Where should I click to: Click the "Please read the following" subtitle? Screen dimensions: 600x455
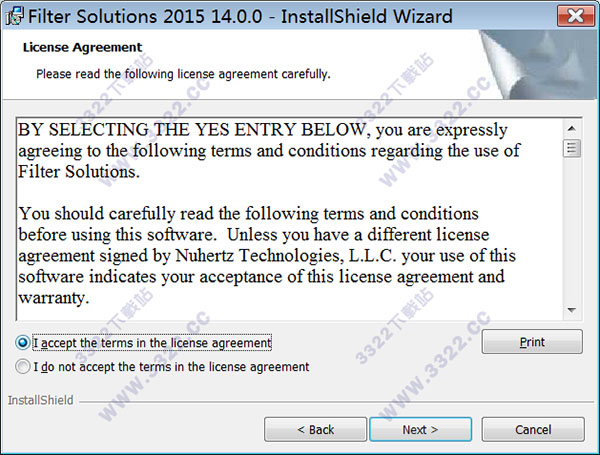click(x=183, y=74)
